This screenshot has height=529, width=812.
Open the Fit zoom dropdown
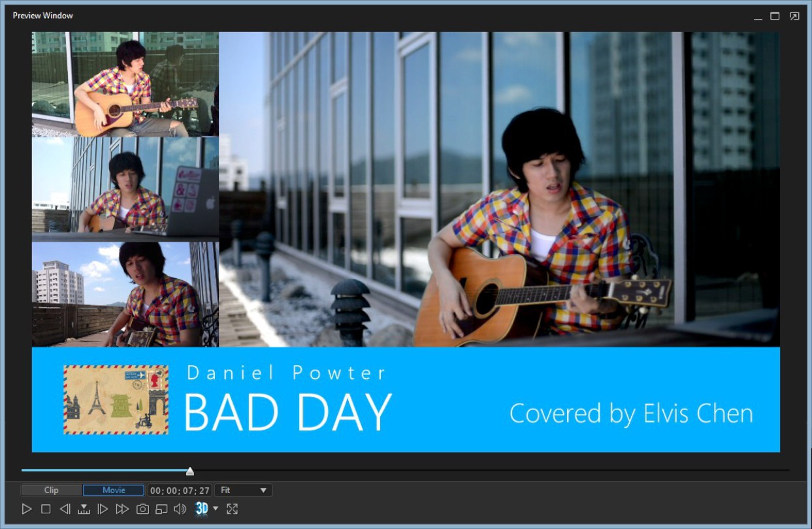243,490
